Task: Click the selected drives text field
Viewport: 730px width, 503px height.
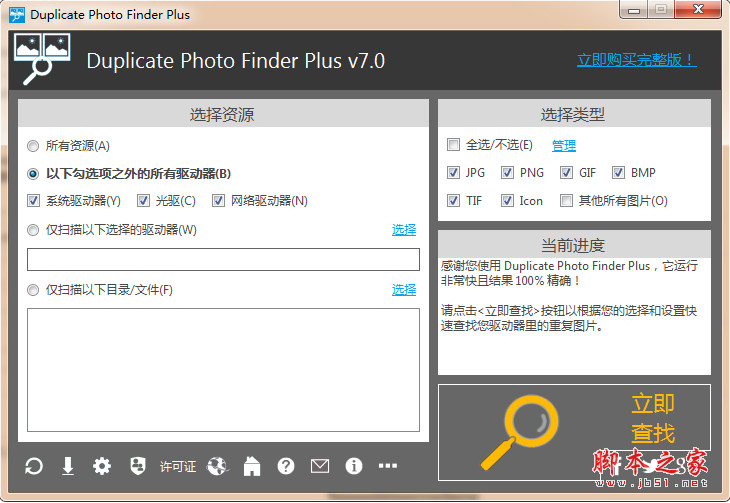Action: (x=223, y=259)
